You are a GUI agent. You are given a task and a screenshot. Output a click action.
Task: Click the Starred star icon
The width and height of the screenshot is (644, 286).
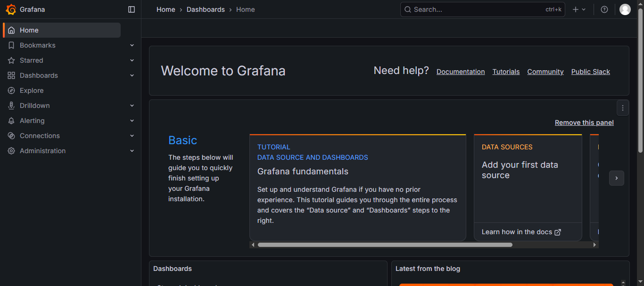click(11, 60)
